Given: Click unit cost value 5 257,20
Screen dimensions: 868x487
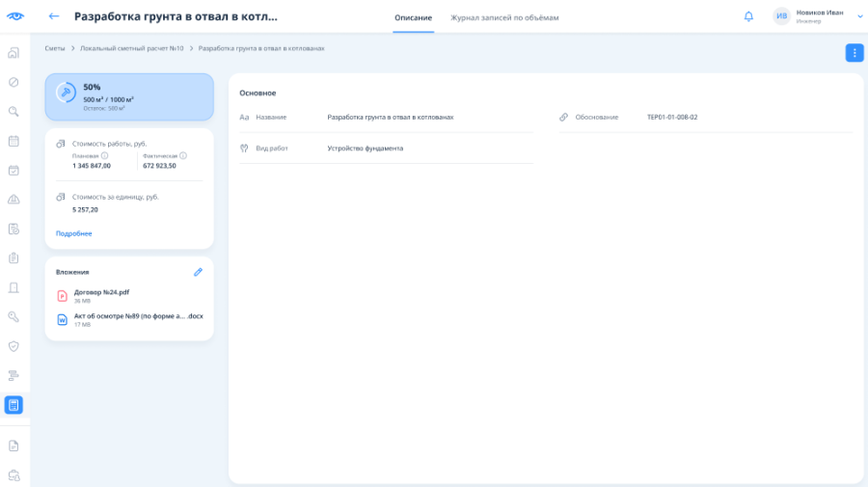Looking at the screenshot, I should [x=85, y=209].
